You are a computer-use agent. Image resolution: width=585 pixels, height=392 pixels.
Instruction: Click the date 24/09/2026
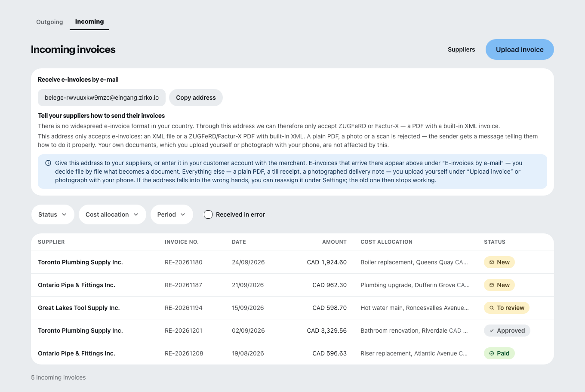(x=248, y=262)
